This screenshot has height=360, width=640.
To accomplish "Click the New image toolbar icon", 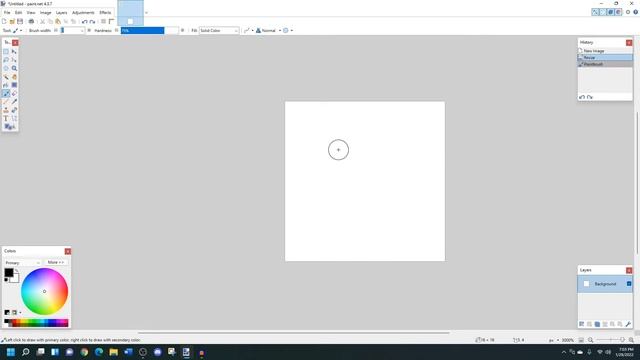I will pyautogui.click(x=4, y=21).
